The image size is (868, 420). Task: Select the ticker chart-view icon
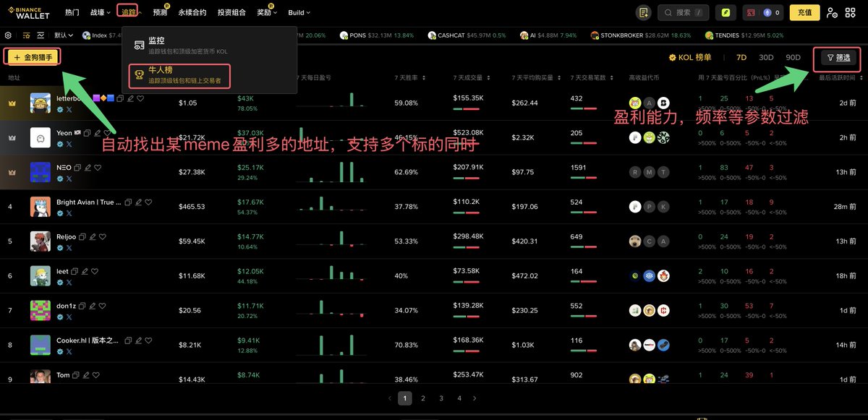pos(41,35)
